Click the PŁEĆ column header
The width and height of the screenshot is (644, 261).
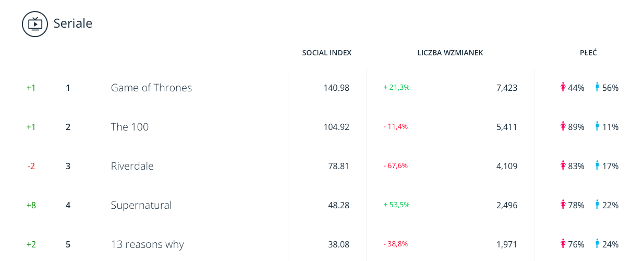(x=588, y=53)
